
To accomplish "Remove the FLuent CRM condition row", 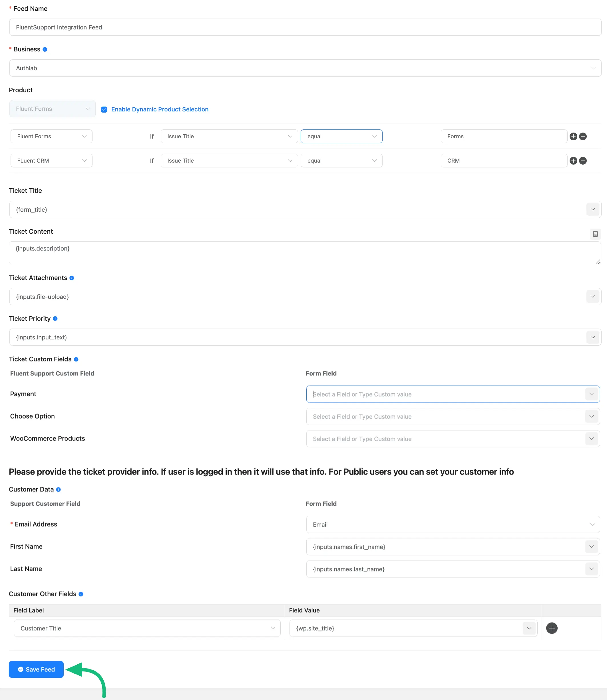I will click(583, 161).
